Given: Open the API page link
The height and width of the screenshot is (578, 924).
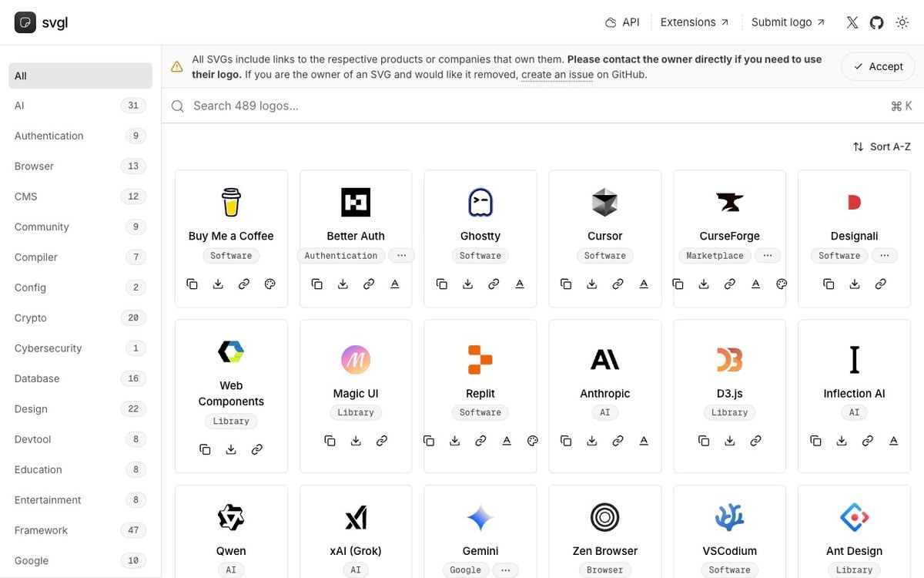Looking at the screenshot, I should pyautogui.click(x=622, y=22).
